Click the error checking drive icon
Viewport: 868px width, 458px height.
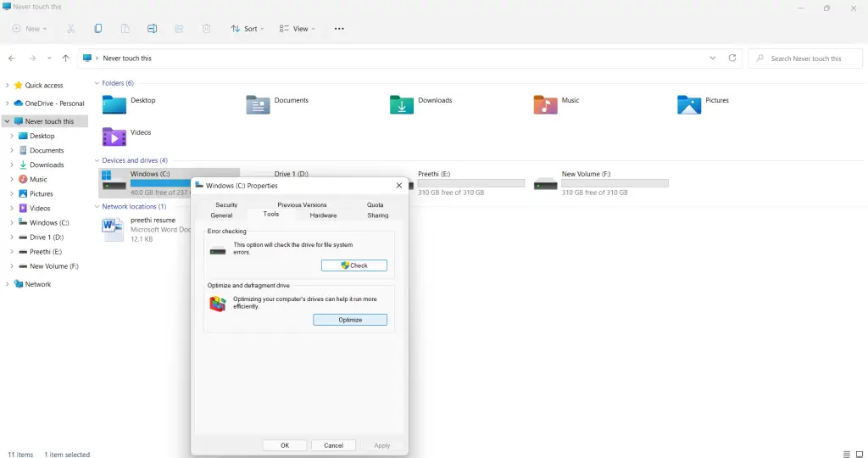click(218, 251)
